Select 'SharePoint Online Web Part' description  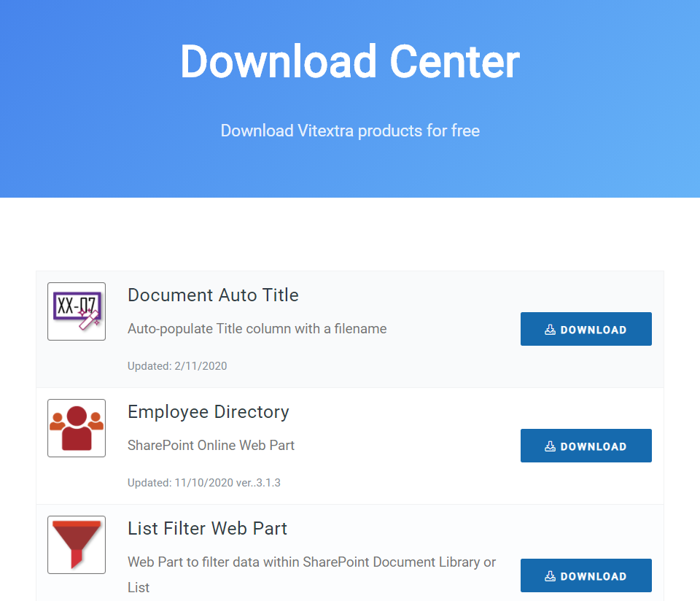pyautogui.click(x=211, y=445)
